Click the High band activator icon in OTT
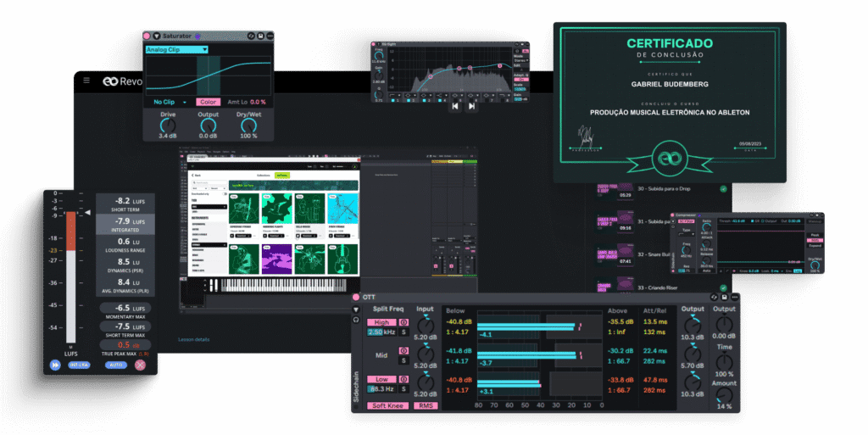 [x=403, y=322]
